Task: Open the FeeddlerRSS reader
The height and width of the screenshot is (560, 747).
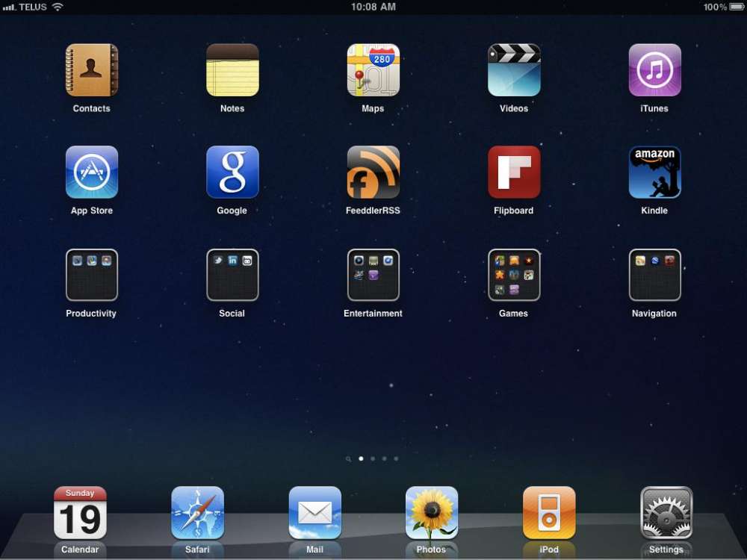Action: point(373,172)
